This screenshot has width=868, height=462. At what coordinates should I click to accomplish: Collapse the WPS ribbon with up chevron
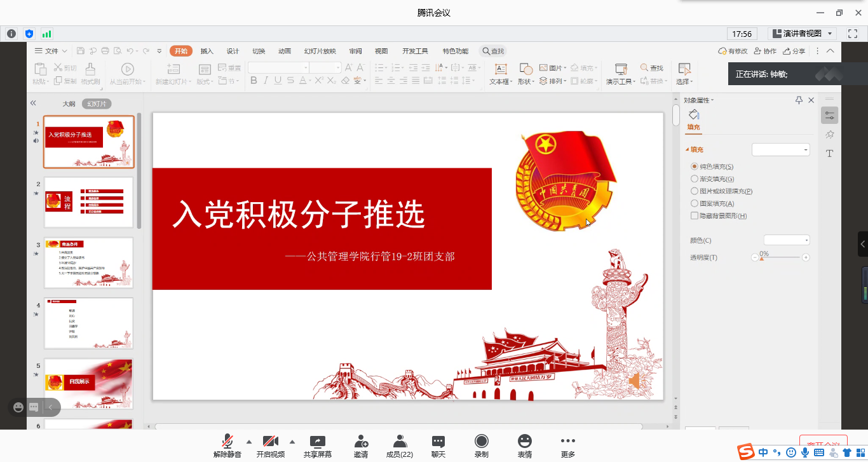830,51
